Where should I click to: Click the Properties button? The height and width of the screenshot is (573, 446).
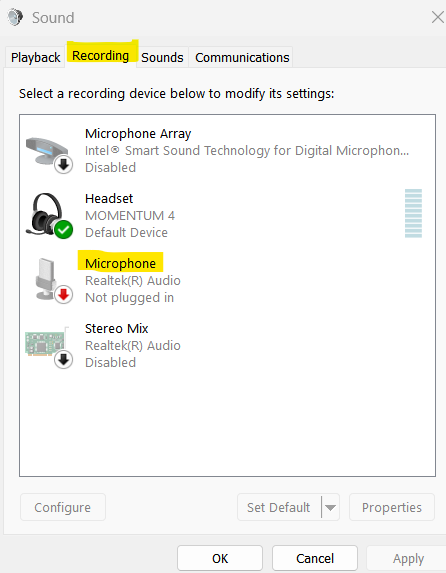392,507
